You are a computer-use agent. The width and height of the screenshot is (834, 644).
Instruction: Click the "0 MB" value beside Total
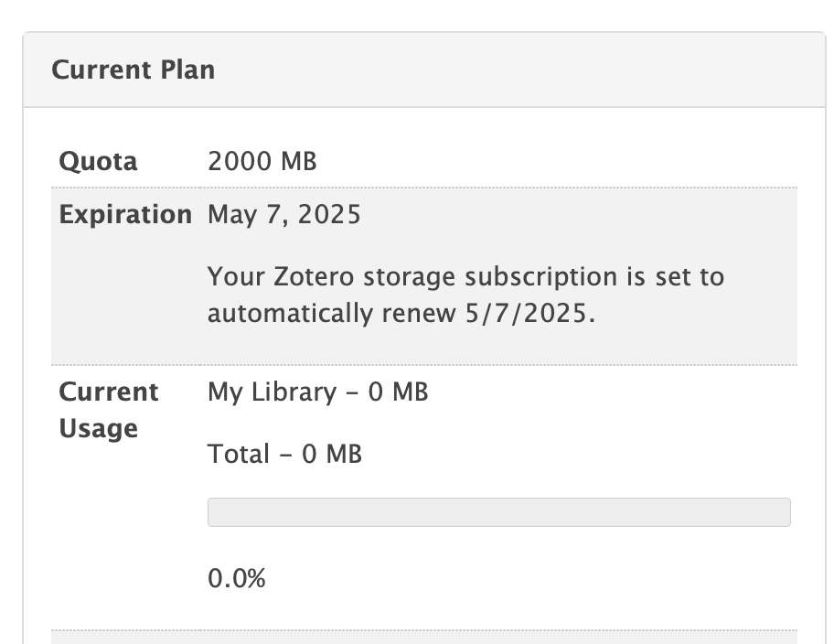tap(331, 454)
